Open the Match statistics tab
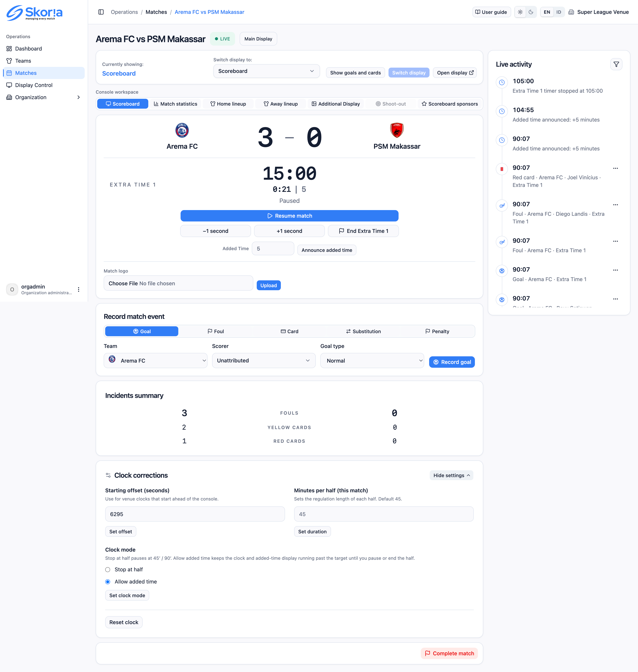 pos(175,104)
